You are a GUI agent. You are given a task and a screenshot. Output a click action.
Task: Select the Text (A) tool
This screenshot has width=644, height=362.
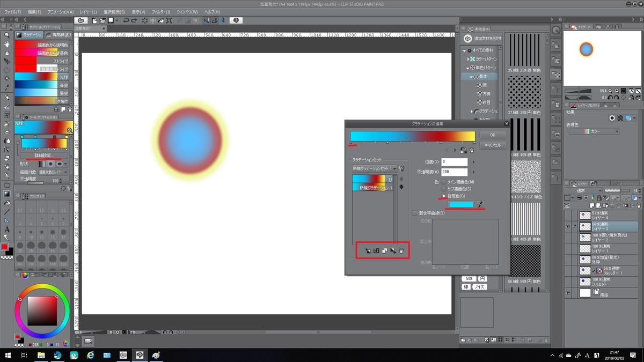[x=7, y=229]
